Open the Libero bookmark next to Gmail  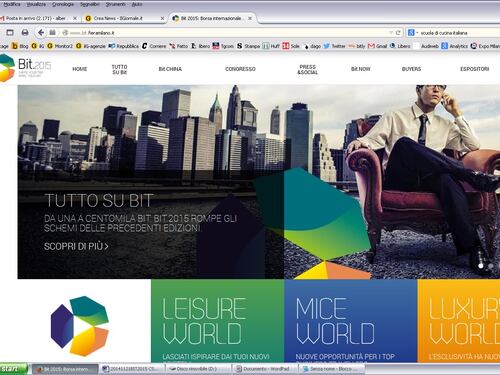point(400,46)
